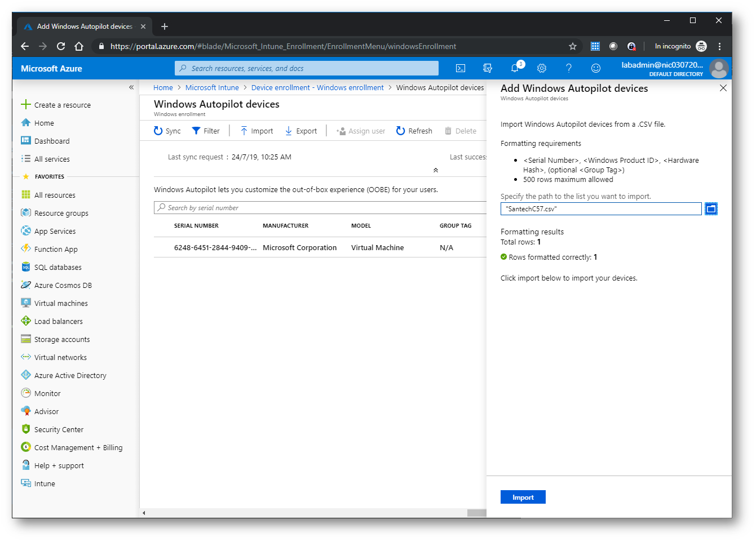Select device row 6248-6451-2844-9409
This screenshot has height=542, width=756.
[x=320, y=247]
